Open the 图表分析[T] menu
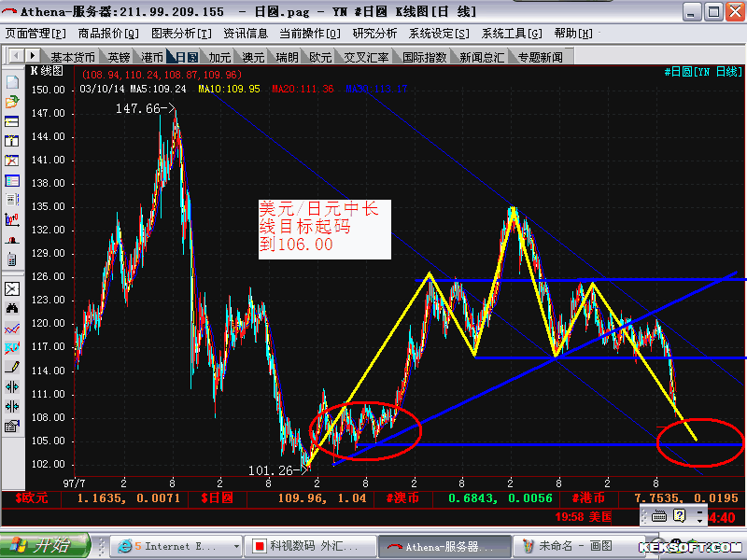Viewport: 747px width, 560px height. pyautogui.click(x=181, y=34)
